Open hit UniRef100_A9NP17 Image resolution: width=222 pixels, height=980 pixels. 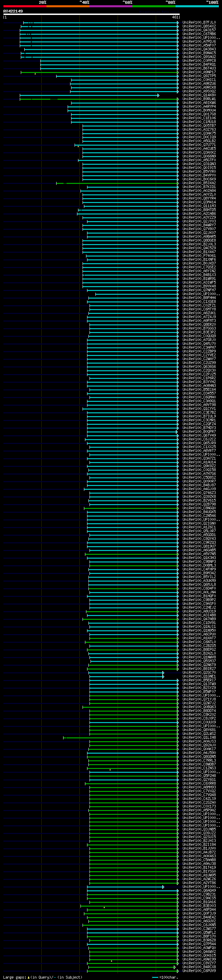(x=199, y=72)
